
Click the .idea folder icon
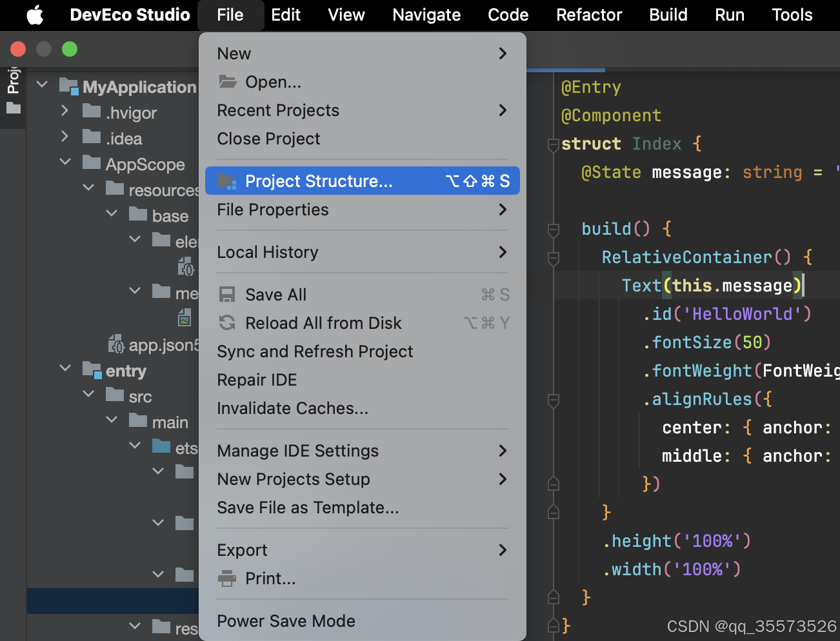coord(92,137)
